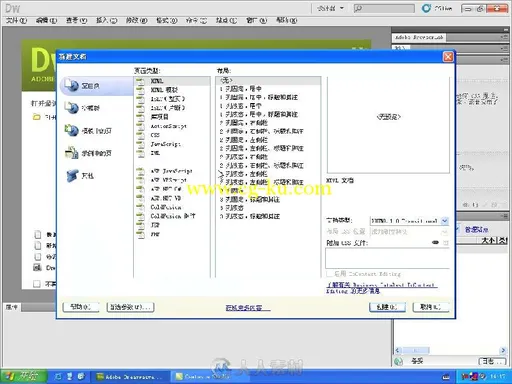The image size is (512, 384).
Task: Select the ASP JavaScript page type
Action: [x=171, y=171]
